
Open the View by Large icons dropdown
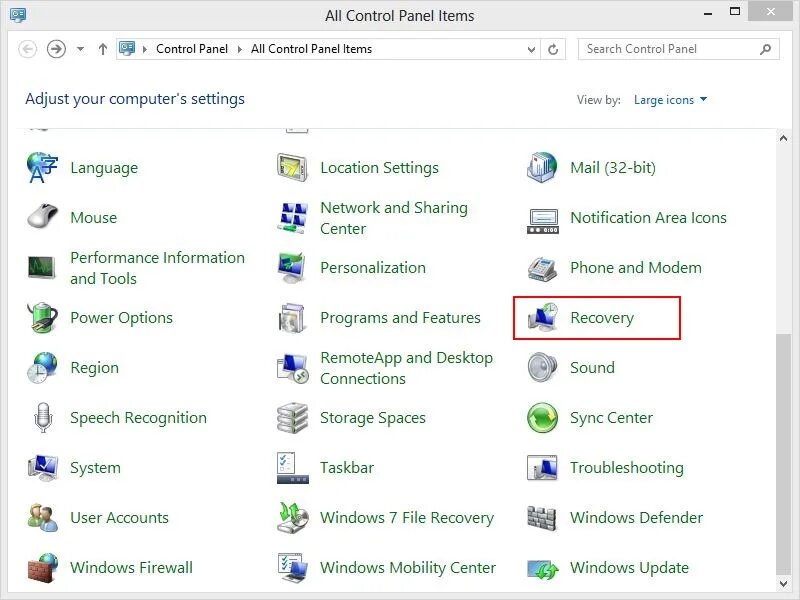(670, 99)
